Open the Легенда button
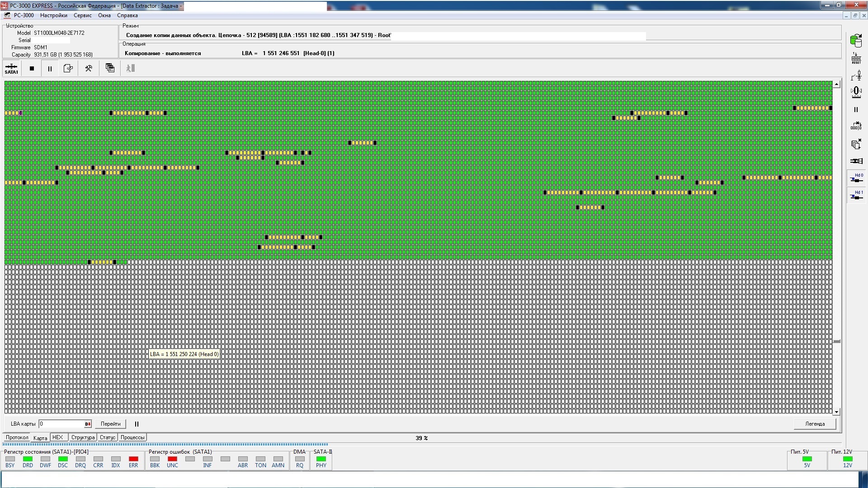 pyautogui.click(x=815, y=424)
